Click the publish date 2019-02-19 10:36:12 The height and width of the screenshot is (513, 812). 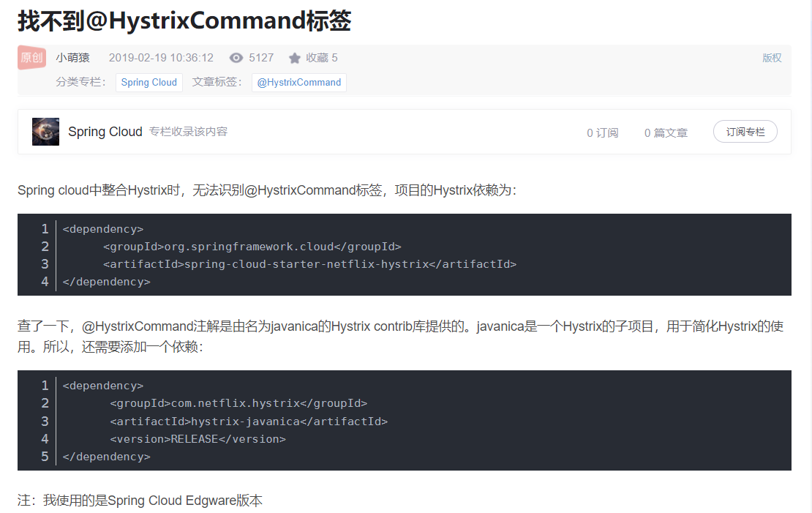pos(161,58)
